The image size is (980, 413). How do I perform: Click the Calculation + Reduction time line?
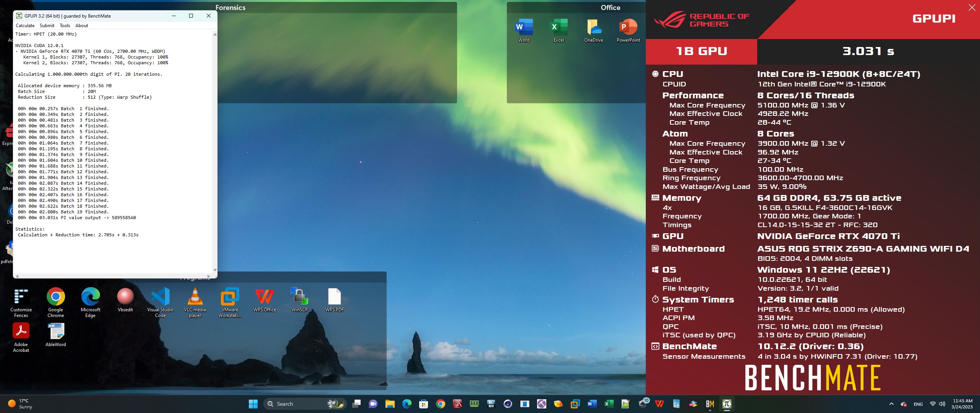[x=78, y=235]
